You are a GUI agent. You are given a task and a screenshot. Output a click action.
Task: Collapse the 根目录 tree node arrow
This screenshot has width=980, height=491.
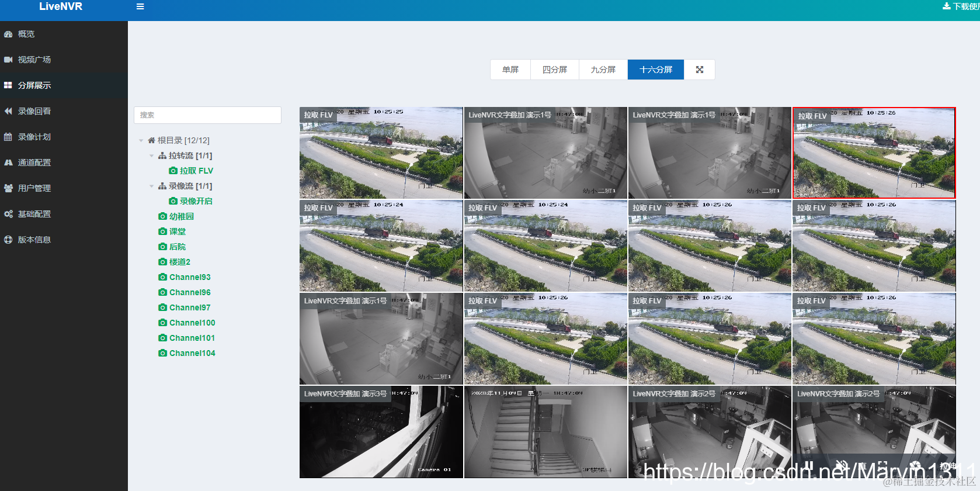[x=141, y=140]
